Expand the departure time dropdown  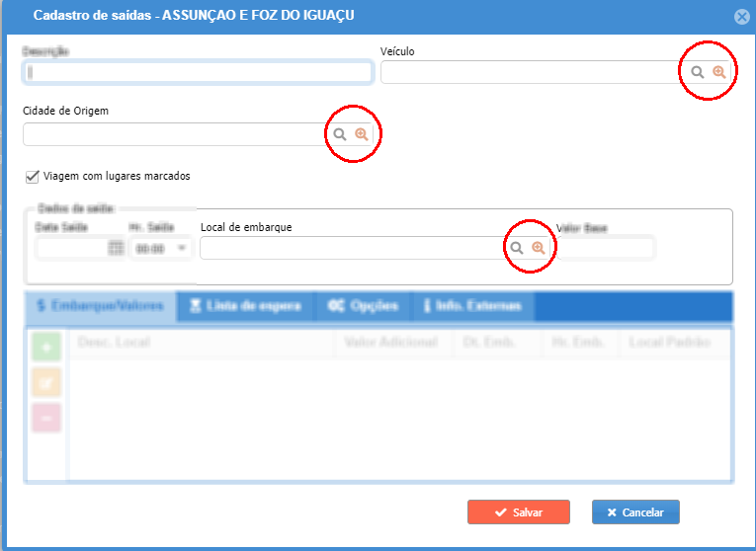tap(182, 248)
